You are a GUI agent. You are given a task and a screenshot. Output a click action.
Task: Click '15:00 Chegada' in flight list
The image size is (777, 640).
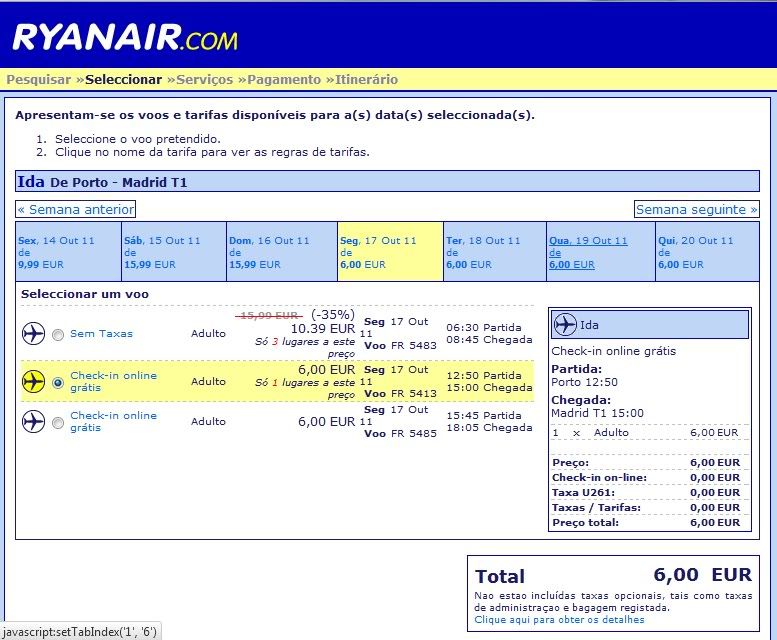tap(490, 388)
